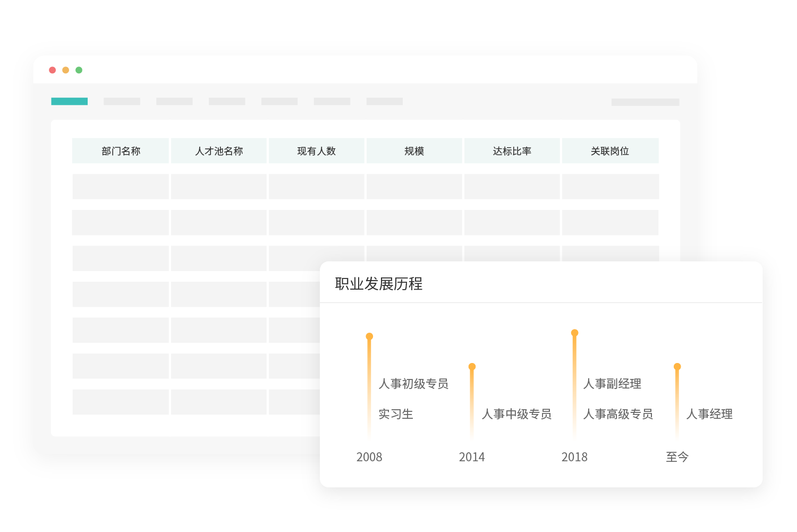
Task: Click the green maximize dot
Action: 79,70
